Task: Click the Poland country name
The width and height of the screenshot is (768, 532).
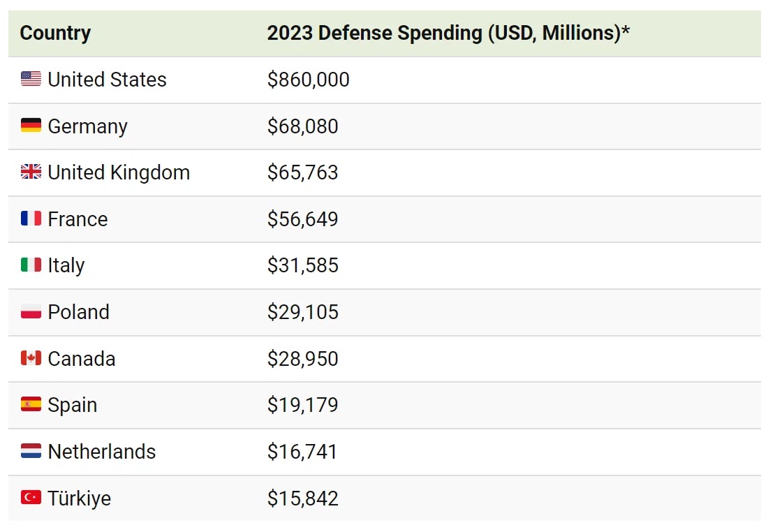Action: tap(78, 312)
